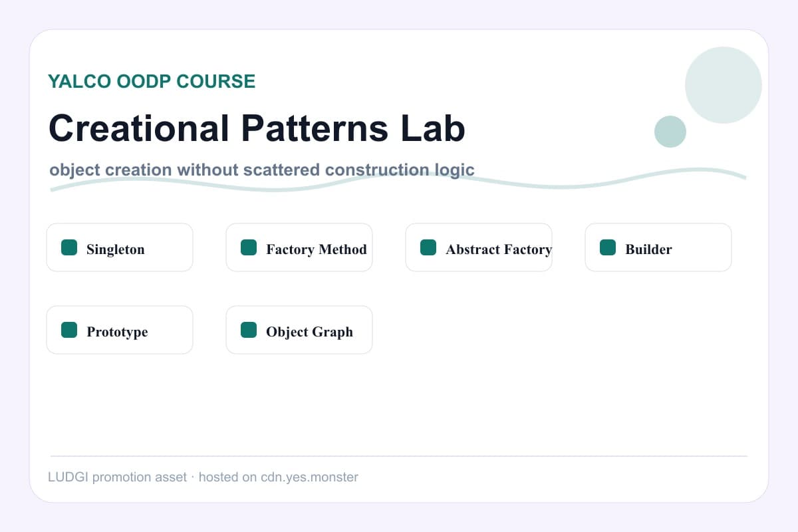Click the teal square icon beside Factory Method

click(x=249, y=247)
